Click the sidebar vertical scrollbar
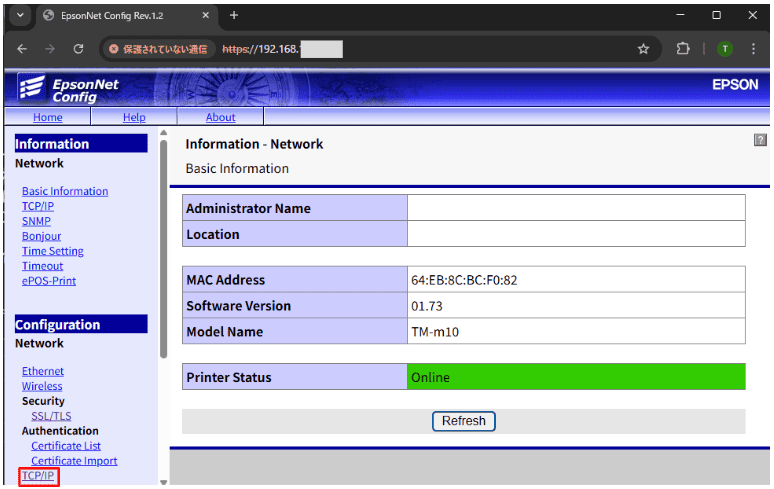The height and width of the screenshot is (489, 774). coord(164,250)
